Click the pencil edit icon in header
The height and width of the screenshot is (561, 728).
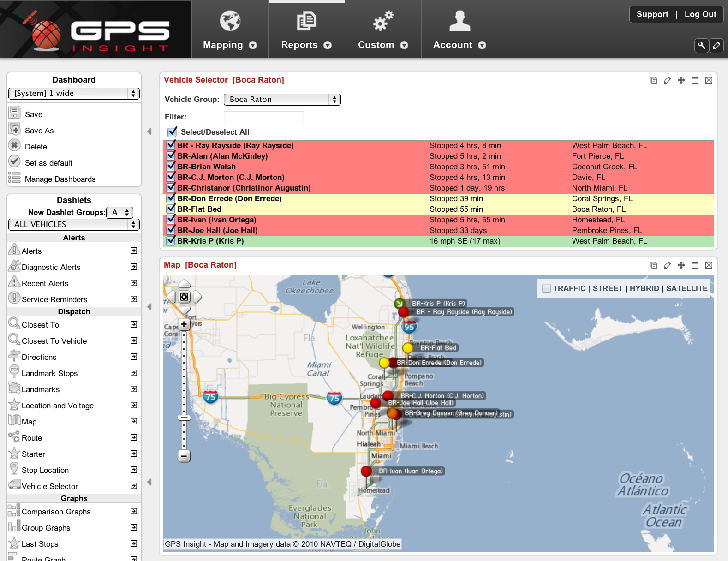coord(716,45)
